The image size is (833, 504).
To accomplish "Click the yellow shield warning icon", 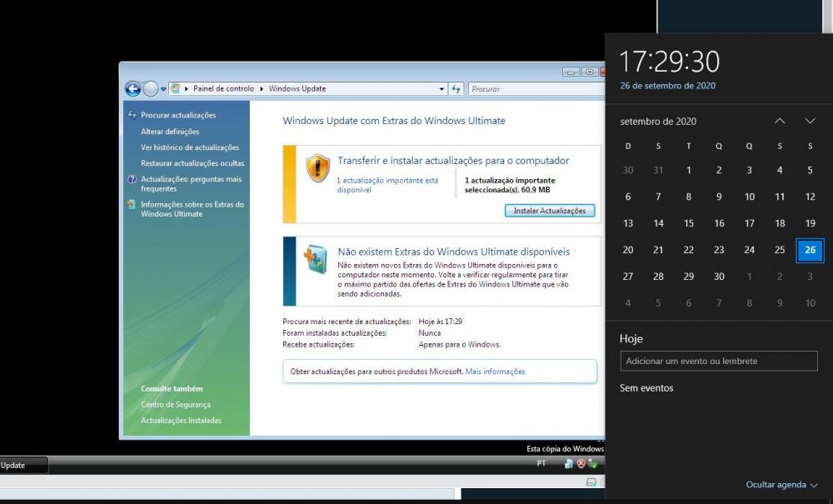I will coord(317,168).
